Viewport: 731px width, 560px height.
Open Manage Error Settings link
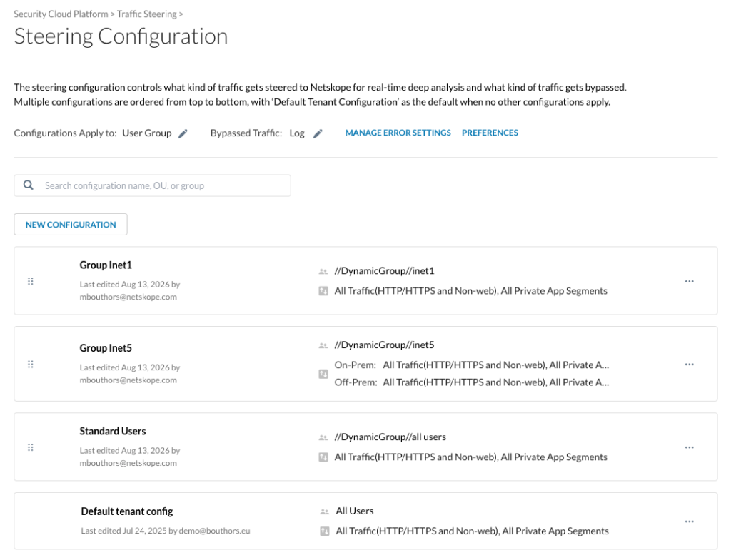tap(398, 133)
